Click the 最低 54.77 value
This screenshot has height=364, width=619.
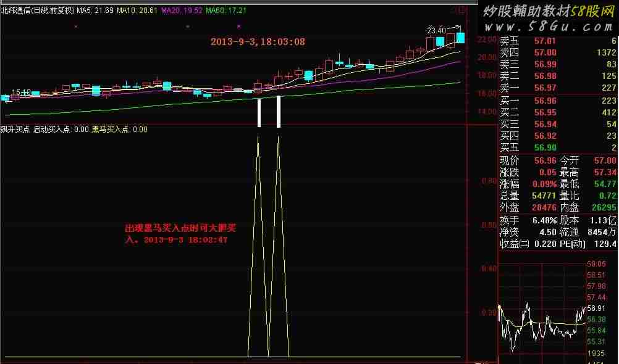(605, 184)
